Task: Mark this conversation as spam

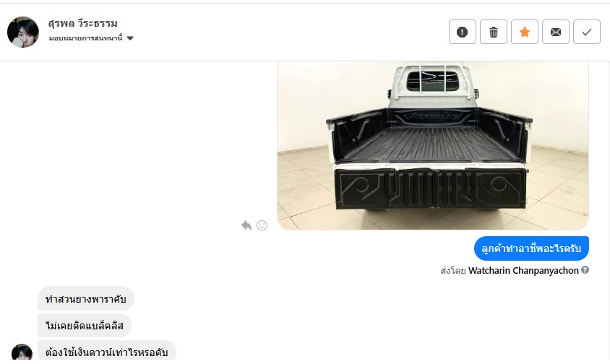Action: 462,32
